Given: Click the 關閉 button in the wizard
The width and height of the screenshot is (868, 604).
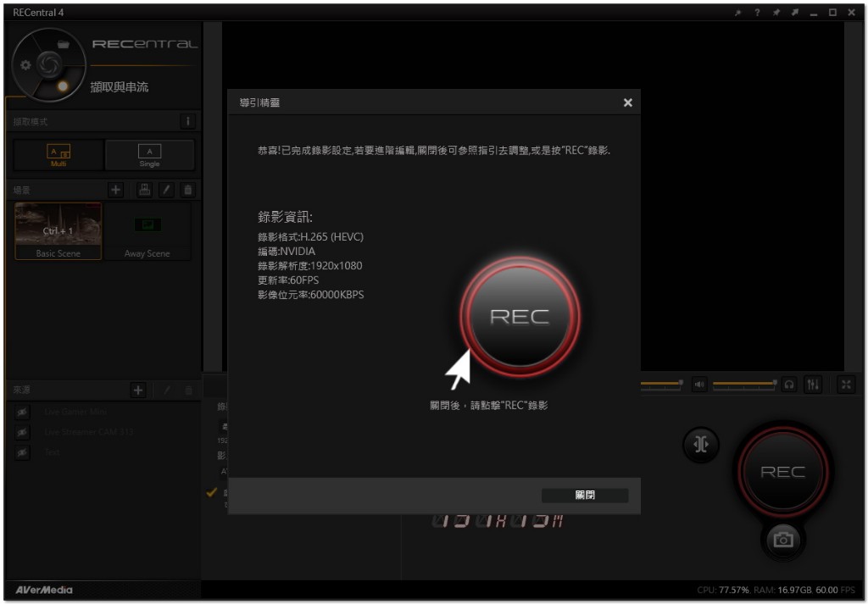Looking at the screenshot, I should tap(585, 495).
